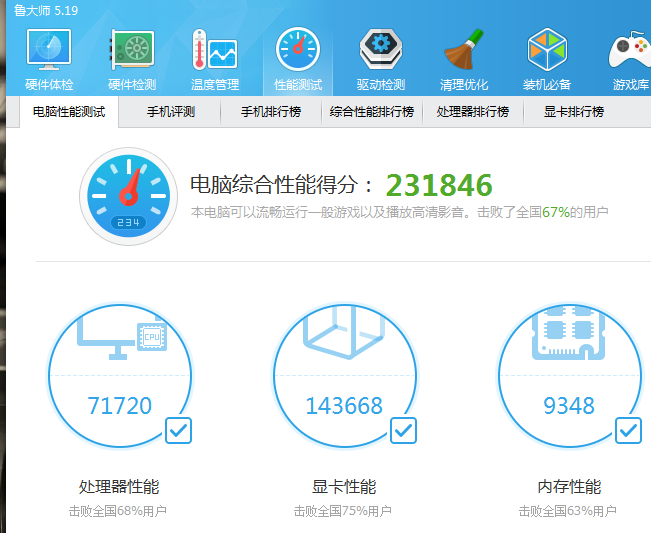
Task: Click the processor score 71720
Action: pyautogui.click(x=120, y=406)
